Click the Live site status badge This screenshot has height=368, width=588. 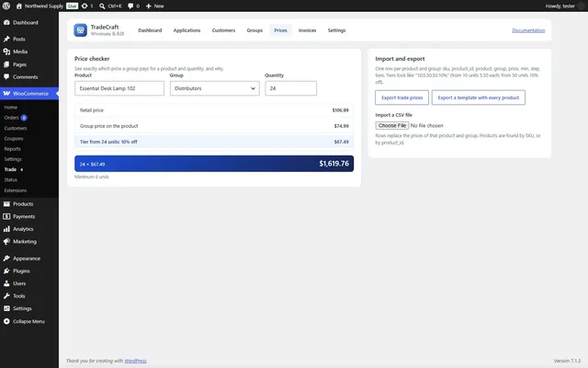[72, 6]
